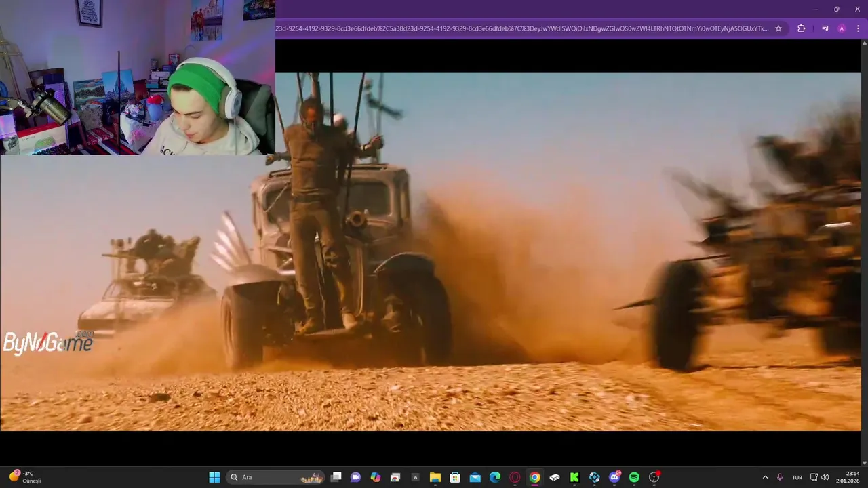Open the Mail app from the taskbar
The width and height of the screenshot is (868, 488).
[475, 477]
